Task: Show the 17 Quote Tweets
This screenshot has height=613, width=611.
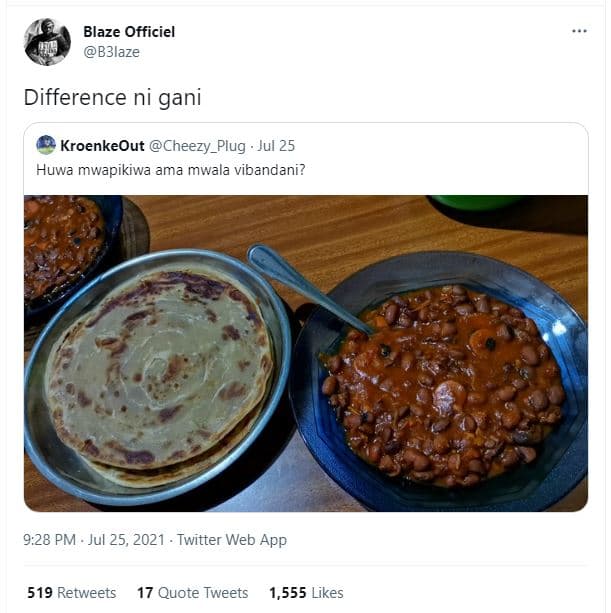Action: tap(194, 593)
